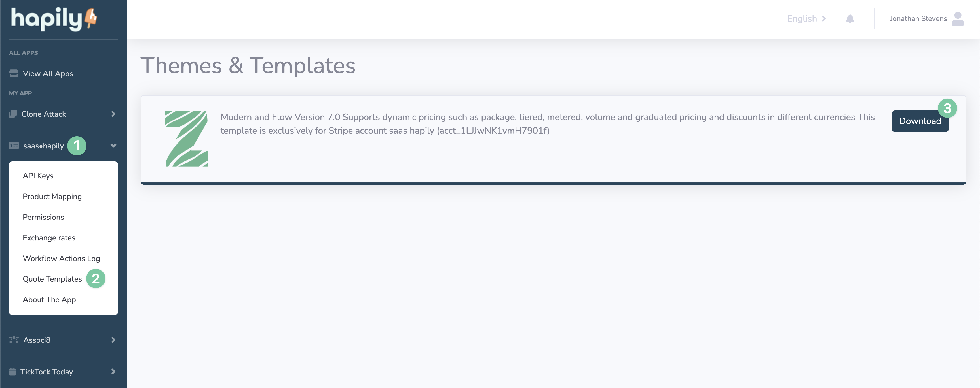
Task: Select the View All Apps icon
Action: click(14, 73)
